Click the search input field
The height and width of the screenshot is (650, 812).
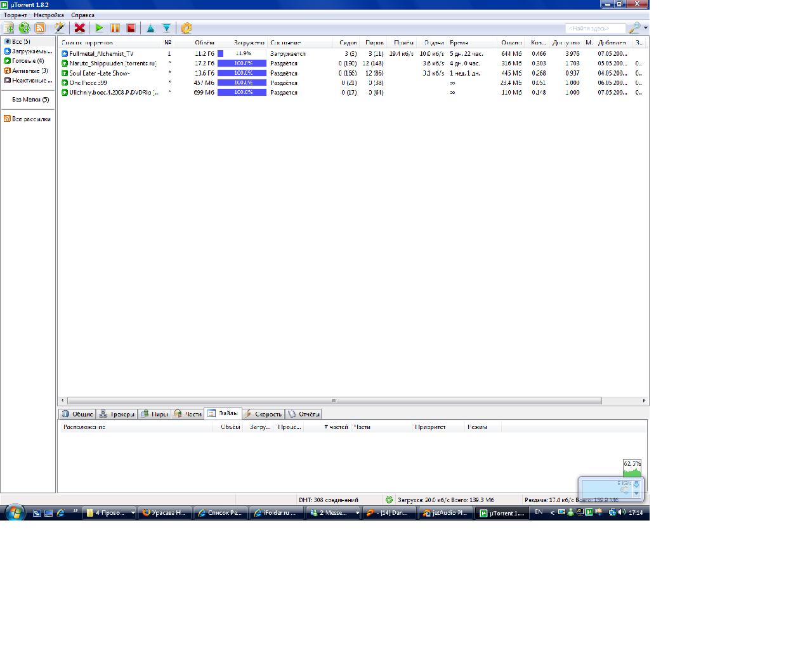coord(596,28)
